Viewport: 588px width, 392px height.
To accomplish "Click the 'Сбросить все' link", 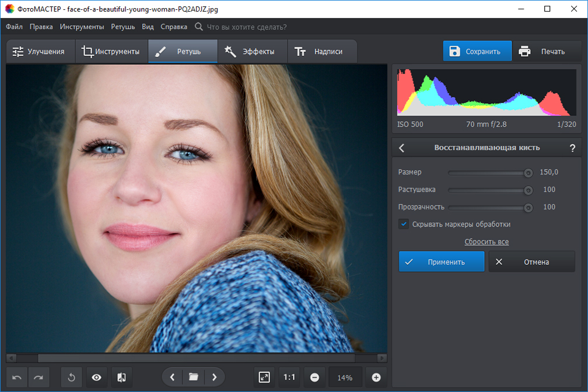I will [x=487, y=242].
